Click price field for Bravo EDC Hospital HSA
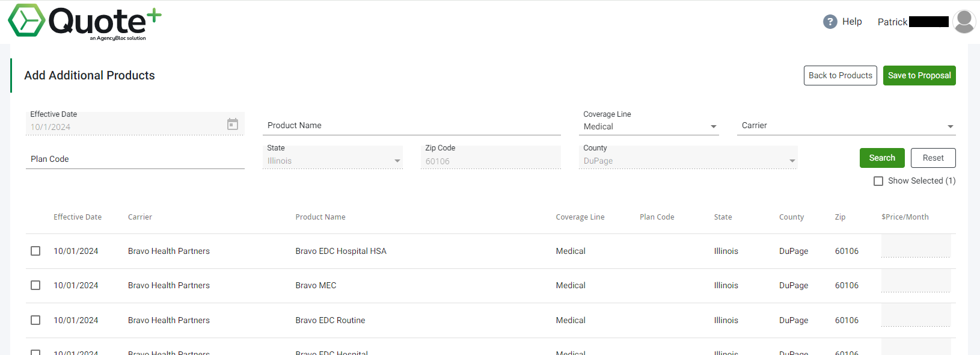 tap(916, 246)
